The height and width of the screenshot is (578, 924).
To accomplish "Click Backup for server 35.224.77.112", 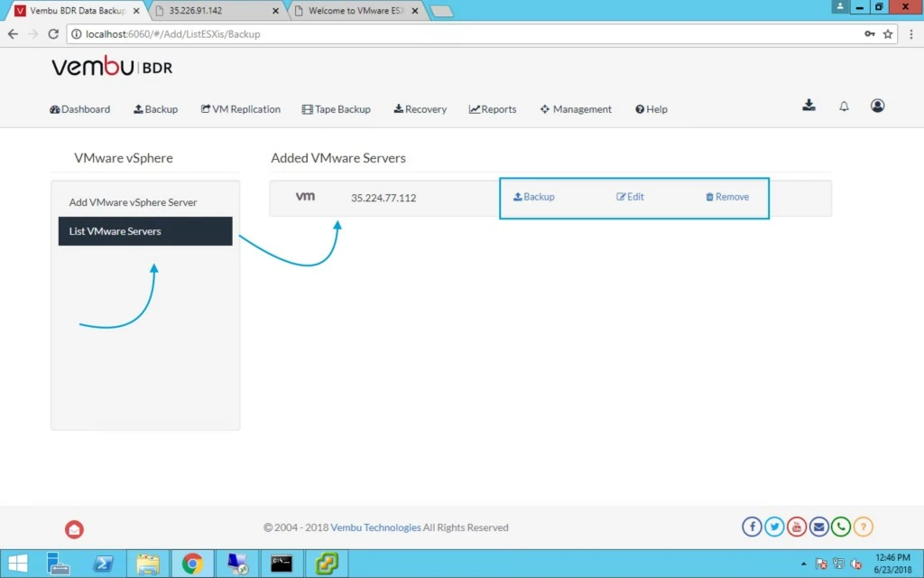I will (x=534, y=197).
